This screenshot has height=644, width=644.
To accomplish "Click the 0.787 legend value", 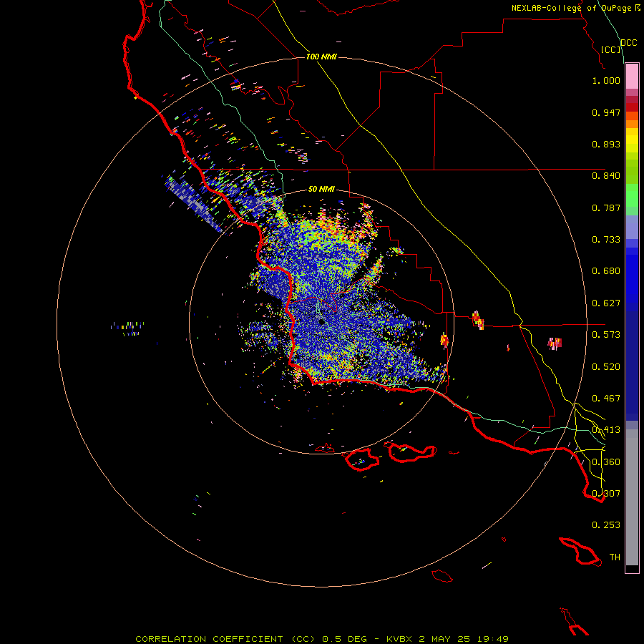I will pos(606,208).
